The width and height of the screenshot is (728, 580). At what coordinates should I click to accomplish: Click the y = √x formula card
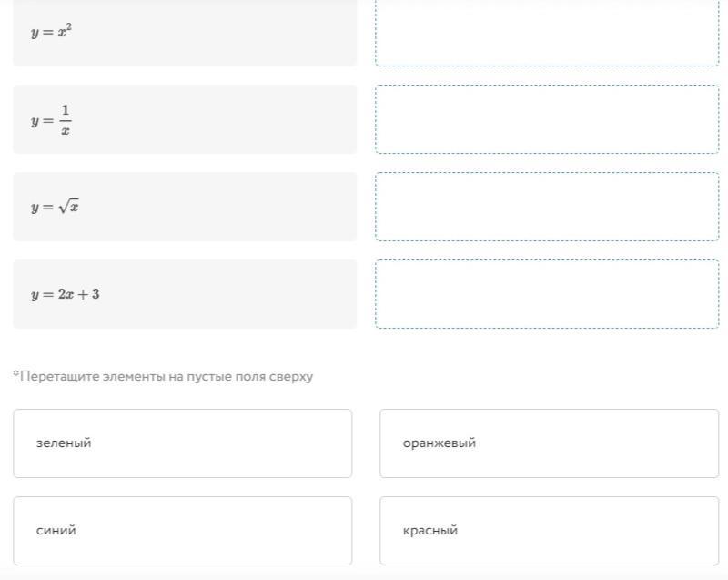point(185,207)
